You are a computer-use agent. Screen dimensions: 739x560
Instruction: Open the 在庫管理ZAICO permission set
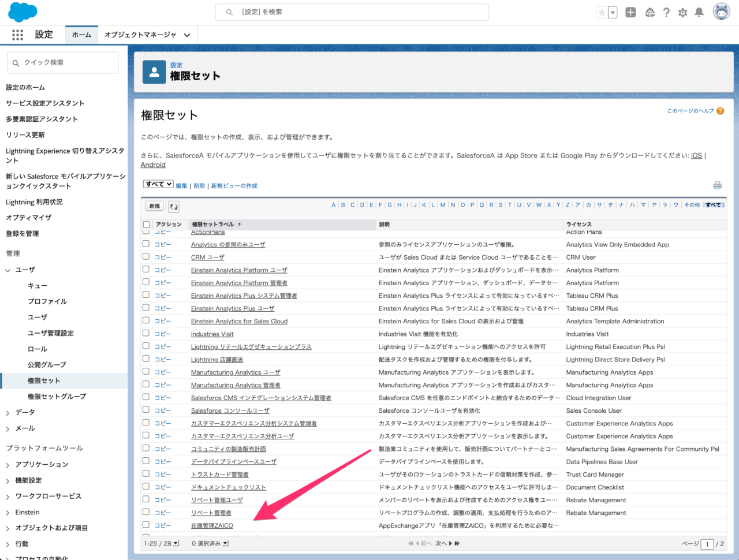pos(212,526)
